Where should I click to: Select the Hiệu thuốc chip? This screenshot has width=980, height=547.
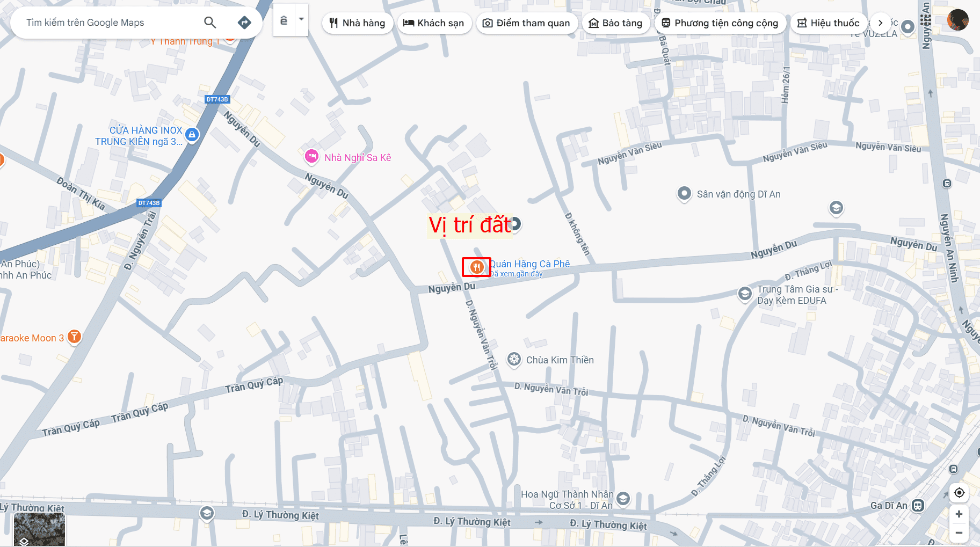point(829,23)
